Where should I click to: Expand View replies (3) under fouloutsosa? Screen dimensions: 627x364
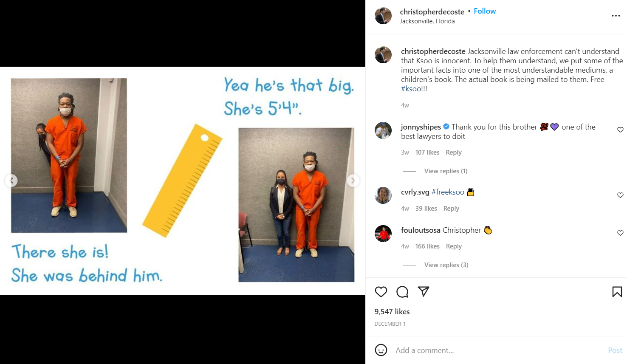point(446,265)
